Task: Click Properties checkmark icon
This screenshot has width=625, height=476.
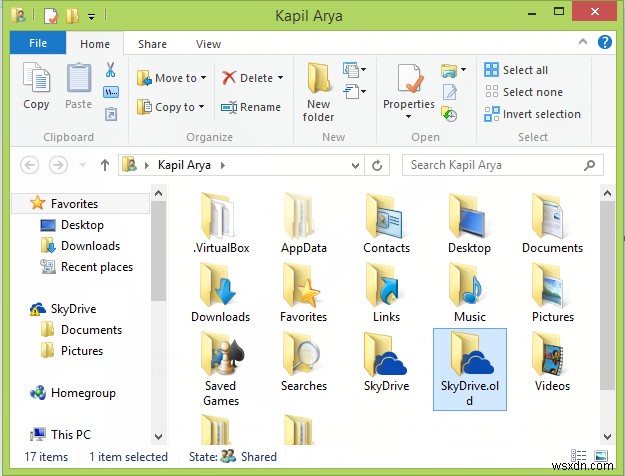Action: point(409,79)
